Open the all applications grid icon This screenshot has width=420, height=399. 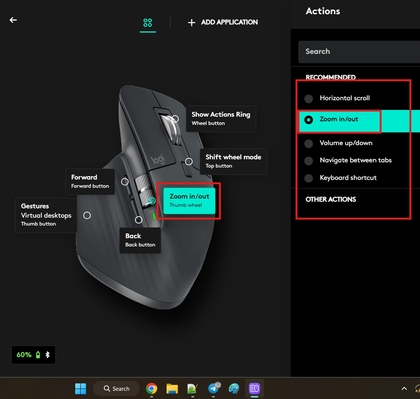pyautogui.click(x=148, y=23)
